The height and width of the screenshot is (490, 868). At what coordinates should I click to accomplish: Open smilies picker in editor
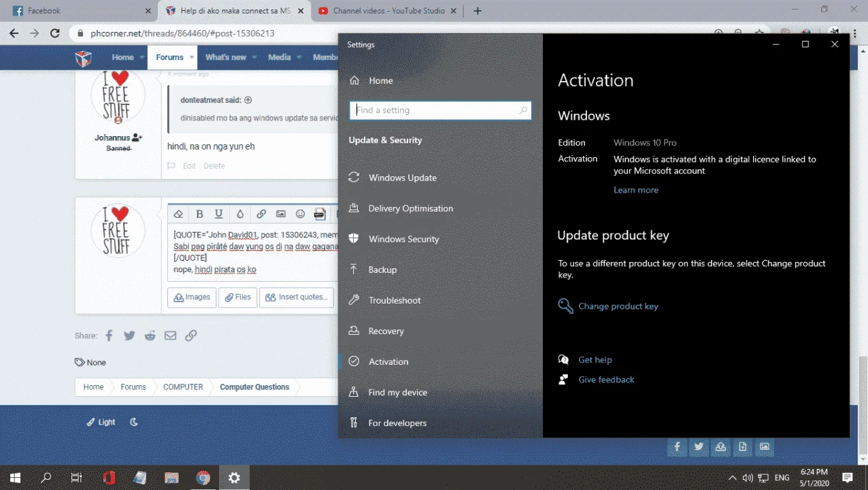(300, 214)
